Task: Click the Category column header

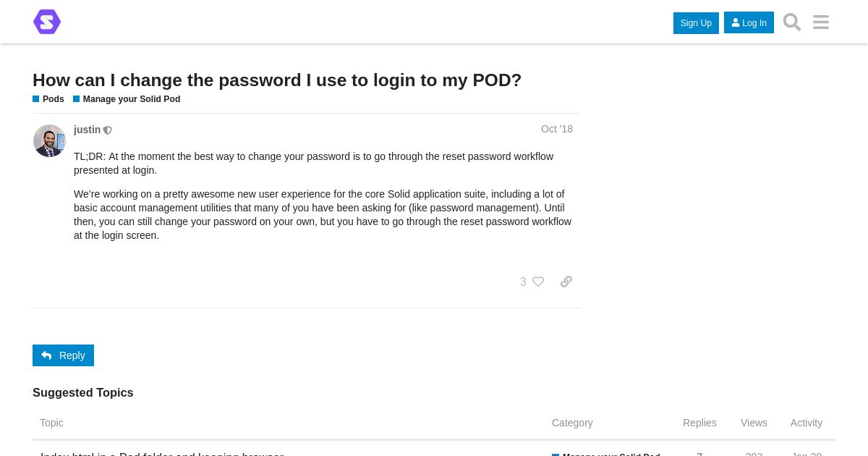Action: click(572, 423)
